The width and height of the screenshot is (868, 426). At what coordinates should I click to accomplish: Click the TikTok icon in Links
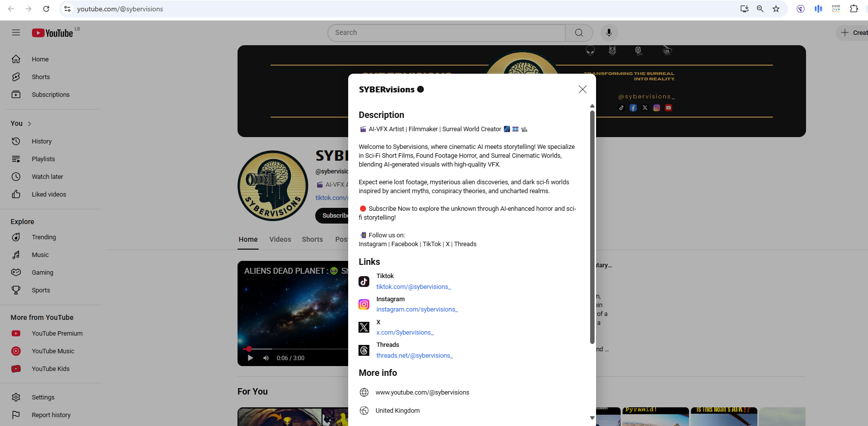point(364,282)
